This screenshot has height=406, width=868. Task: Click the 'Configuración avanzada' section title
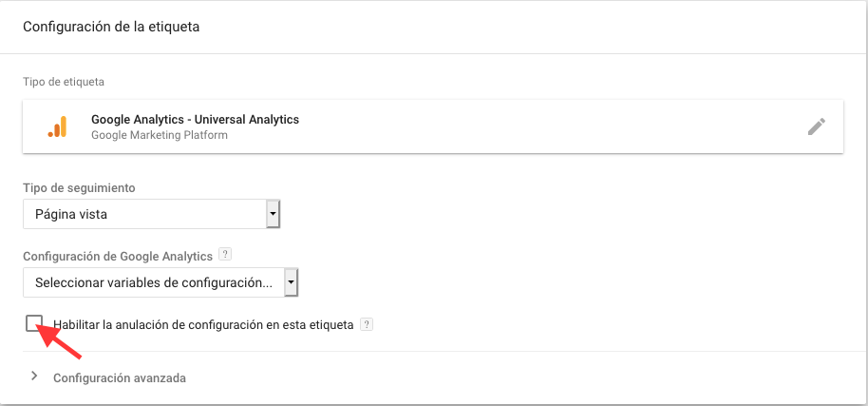point(120,378)
